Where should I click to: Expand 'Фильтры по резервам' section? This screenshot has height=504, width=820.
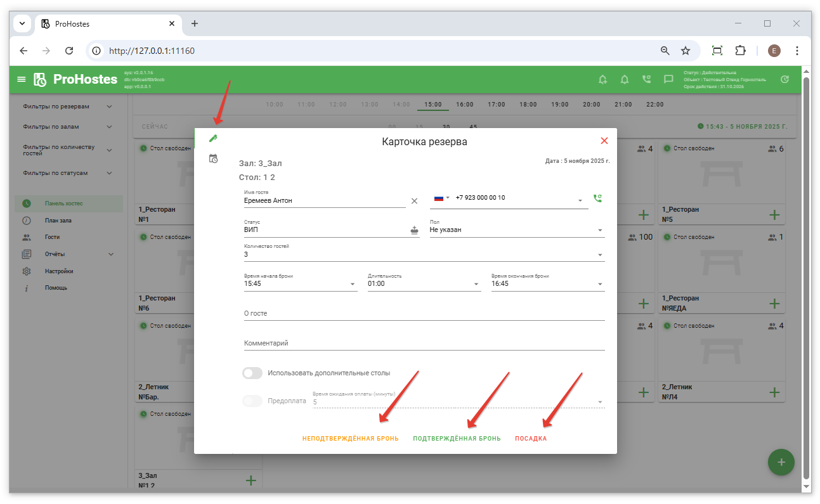click(67, 107)
